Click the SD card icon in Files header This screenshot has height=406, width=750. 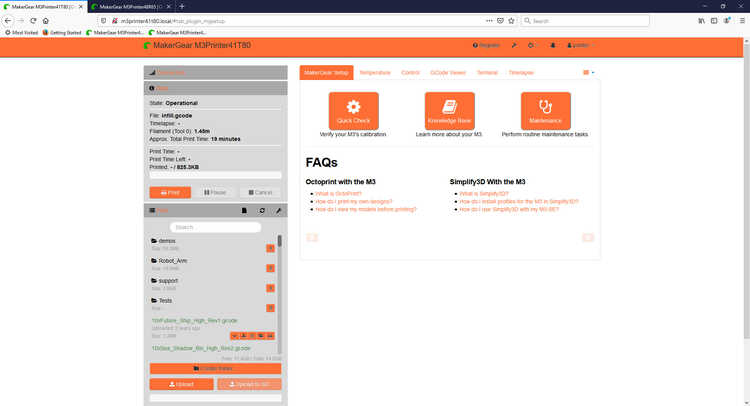[x=244, y=210]
